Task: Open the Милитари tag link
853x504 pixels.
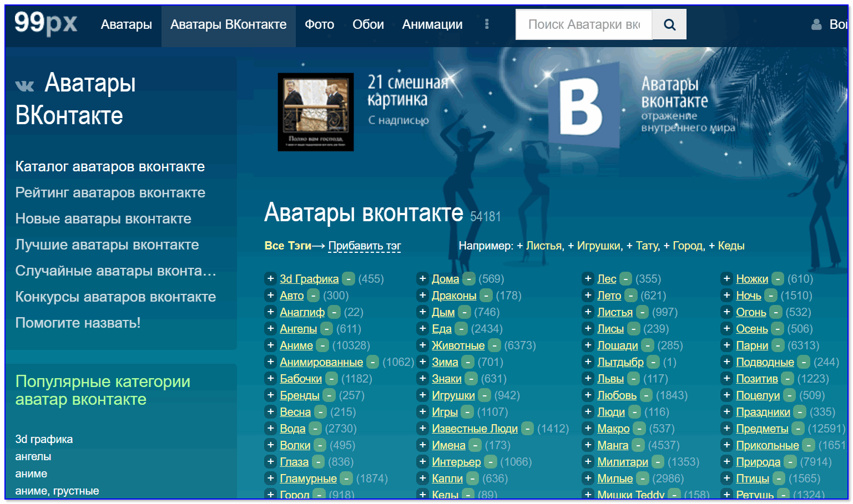Action: (x=623, y=462)
